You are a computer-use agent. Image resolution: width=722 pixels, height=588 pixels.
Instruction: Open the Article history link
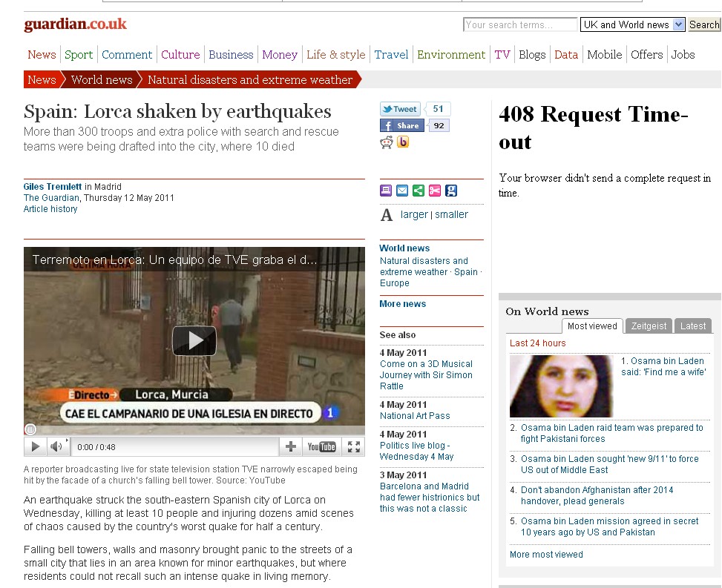point(50,209)
